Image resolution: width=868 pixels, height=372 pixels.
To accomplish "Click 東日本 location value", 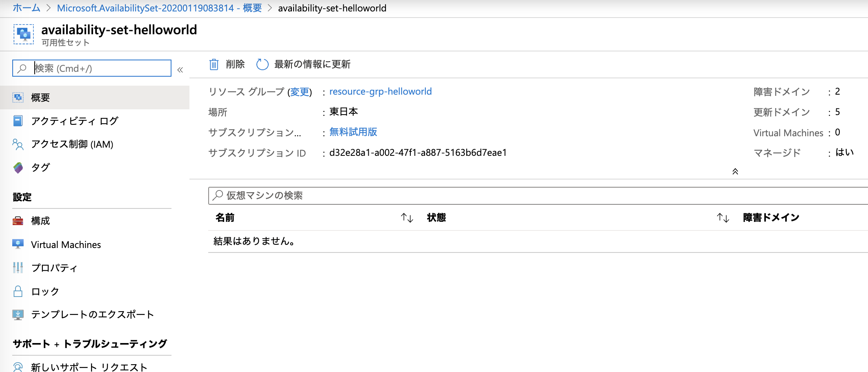I will (x=344, y=112).
